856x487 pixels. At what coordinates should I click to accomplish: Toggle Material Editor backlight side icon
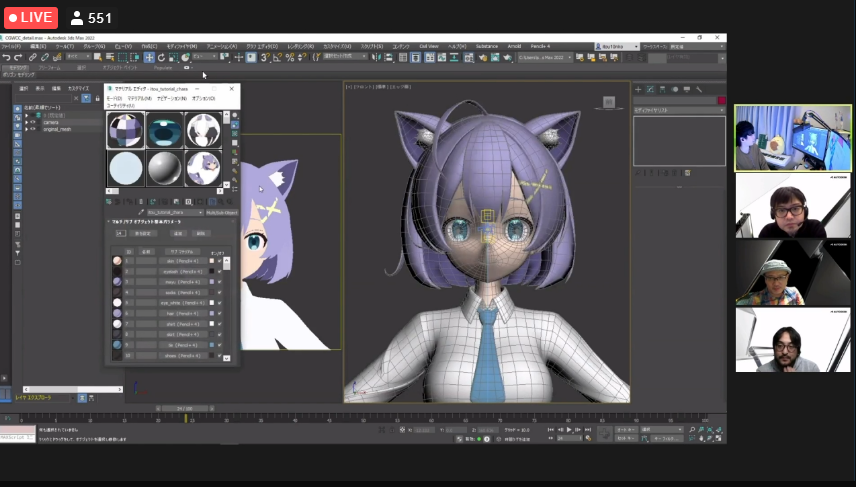point(235,124)
